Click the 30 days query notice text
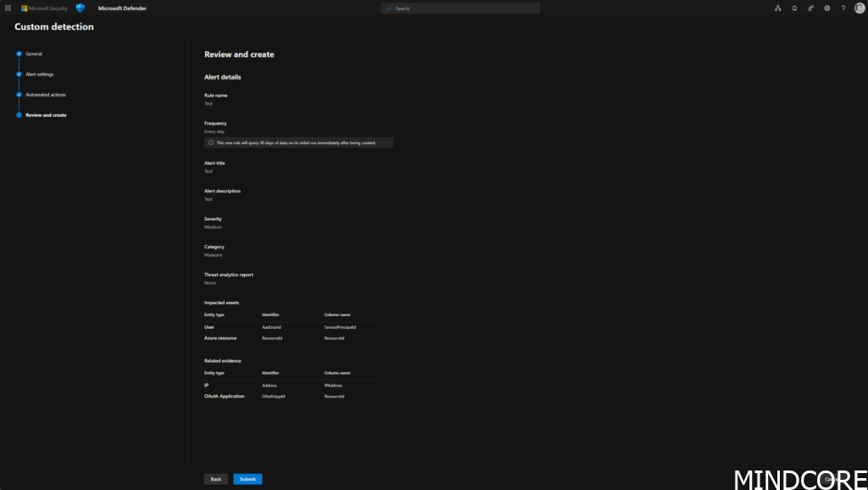 pyautogui.click(x=296, y=143)
